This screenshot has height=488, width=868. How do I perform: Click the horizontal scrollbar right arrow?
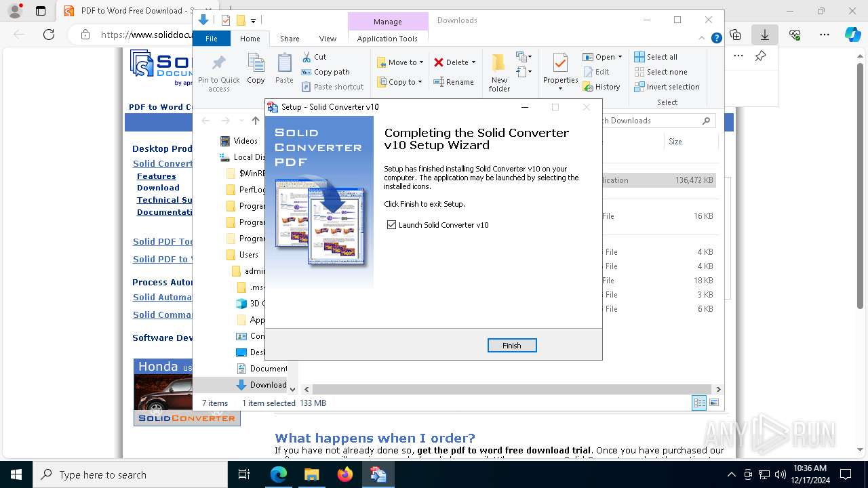coord(718,389)
